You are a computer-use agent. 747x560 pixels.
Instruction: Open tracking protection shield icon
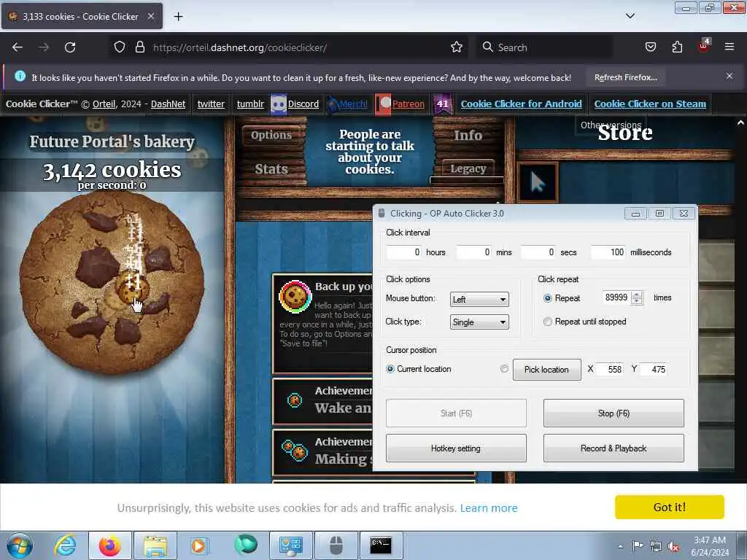click(x=120, y=47)
